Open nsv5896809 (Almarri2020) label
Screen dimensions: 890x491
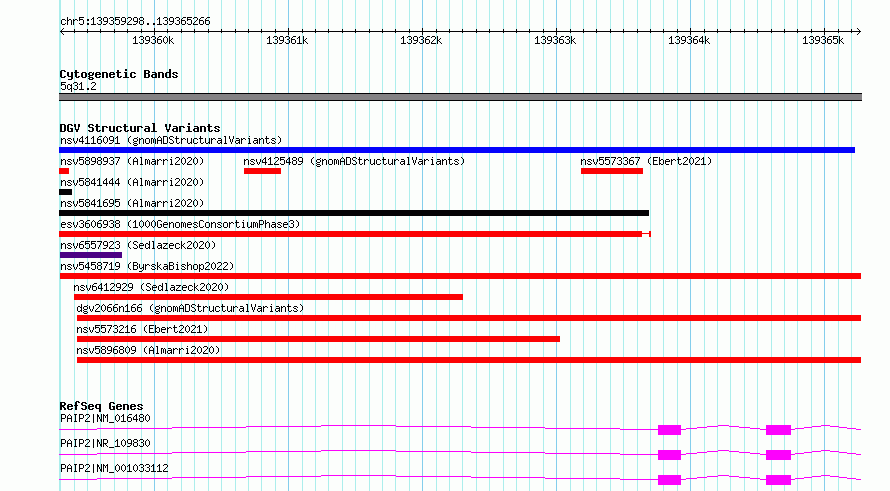pyautogui.click(x=148, y=350)
